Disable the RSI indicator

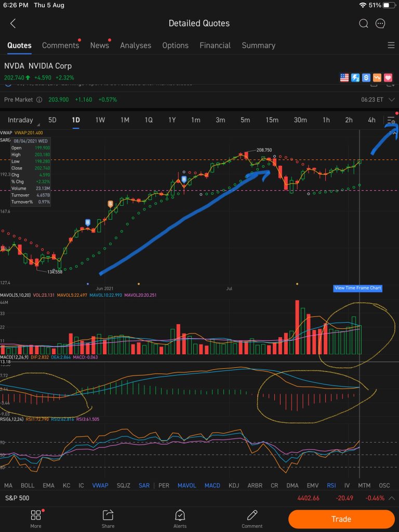click(x=331, y=486)
